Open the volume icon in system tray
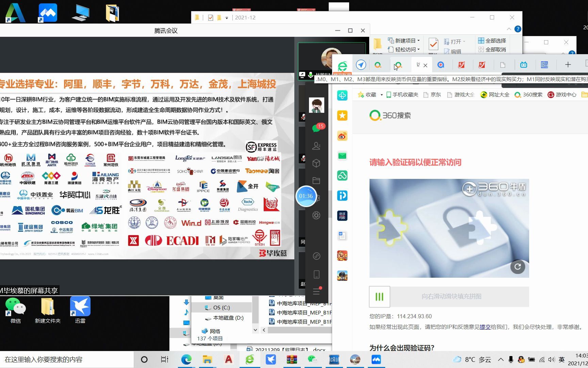 point(552,359)
